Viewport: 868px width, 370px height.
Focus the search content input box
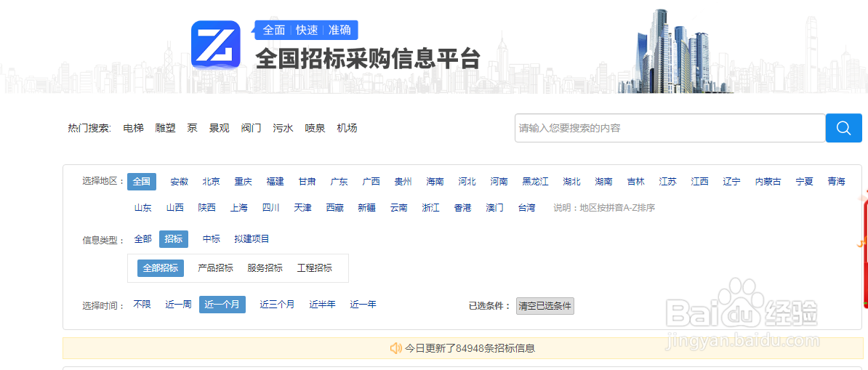(x=670, y=128)
